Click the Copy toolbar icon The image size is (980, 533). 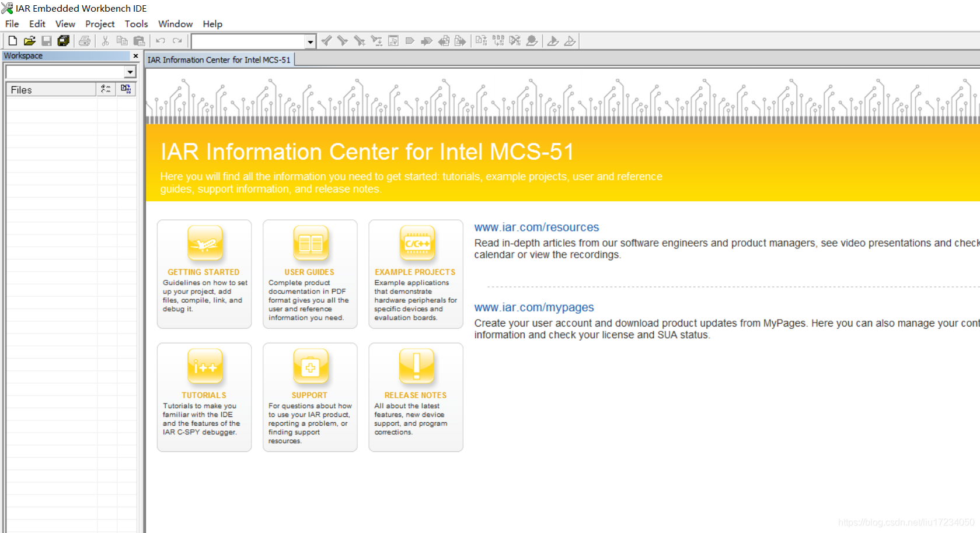pyautogui.click(x=122, y=41)
